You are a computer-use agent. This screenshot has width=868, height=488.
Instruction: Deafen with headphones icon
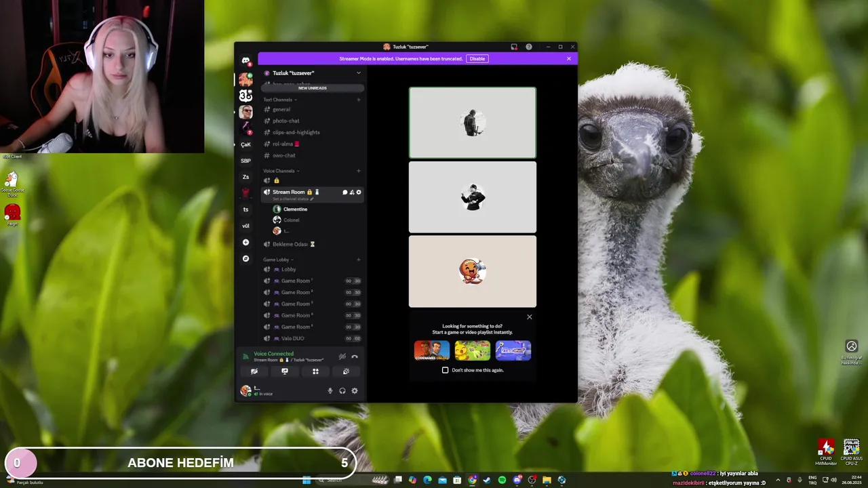coord(342,390)
